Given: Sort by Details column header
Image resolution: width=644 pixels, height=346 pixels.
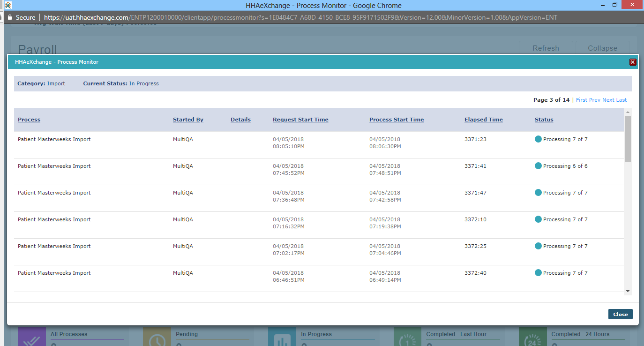Looking at the screenshot, I should [240, 120].
